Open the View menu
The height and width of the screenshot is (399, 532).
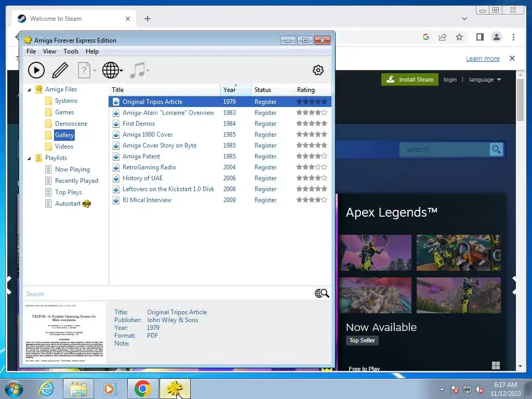coord(49,51)
